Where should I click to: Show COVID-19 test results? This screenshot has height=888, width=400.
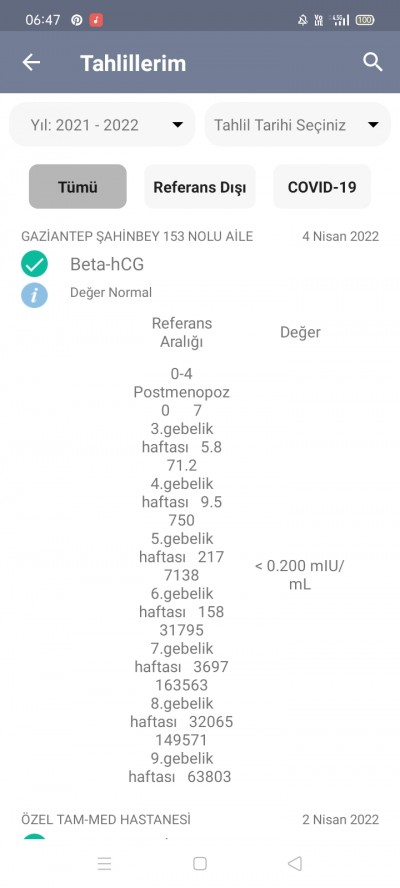pos(322,187)
